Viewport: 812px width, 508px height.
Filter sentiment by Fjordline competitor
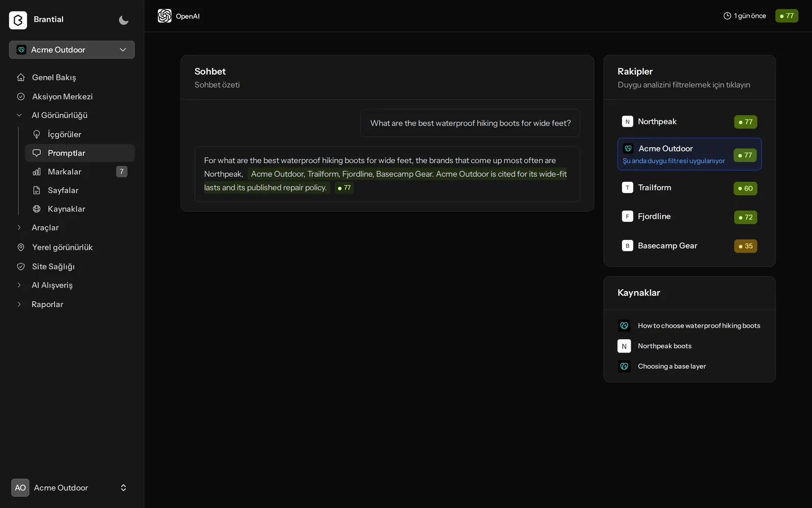point(689,217)
